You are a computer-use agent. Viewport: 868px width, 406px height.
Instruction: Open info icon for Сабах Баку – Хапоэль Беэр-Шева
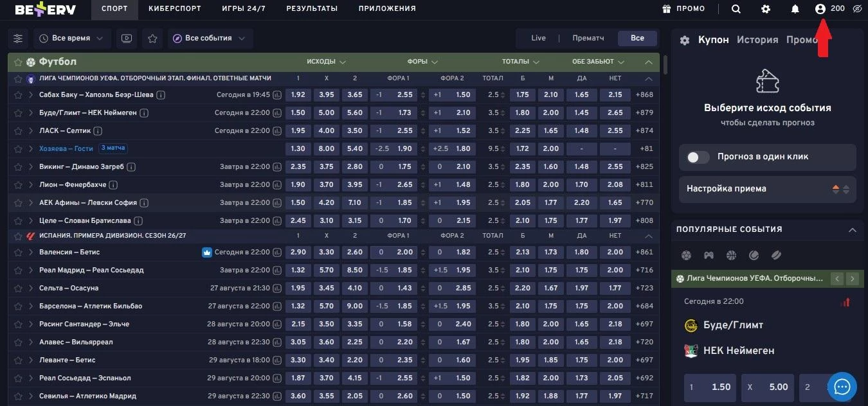pyautogui.click(x=161, y=95)
